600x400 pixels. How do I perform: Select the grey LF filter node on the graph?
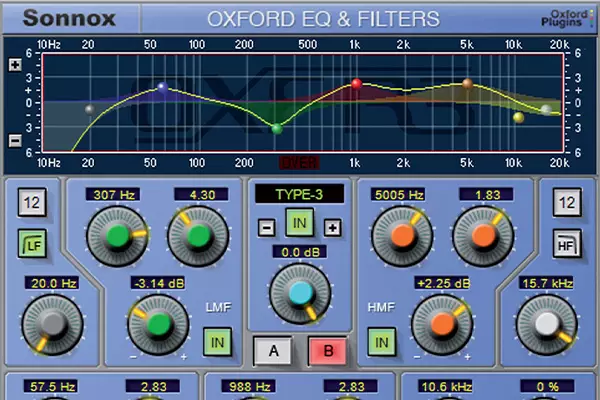(90, 110)
